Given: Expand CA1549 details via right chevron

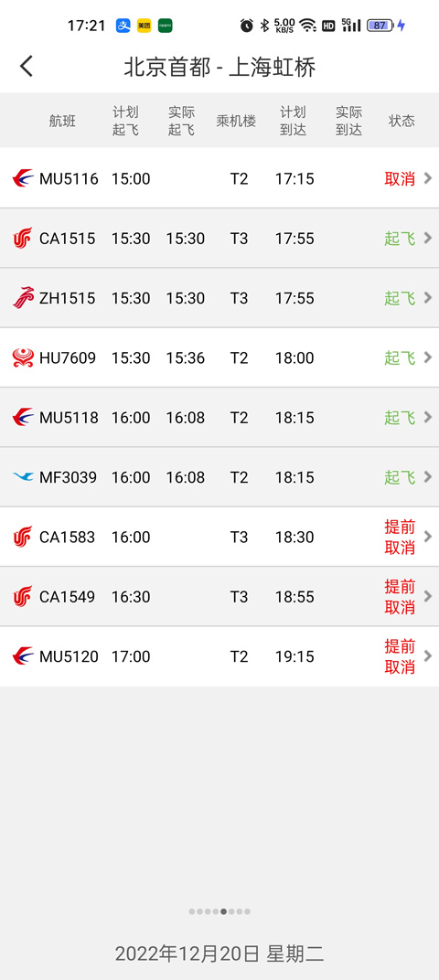Looking at the screenshot, I should pos(428,596).
